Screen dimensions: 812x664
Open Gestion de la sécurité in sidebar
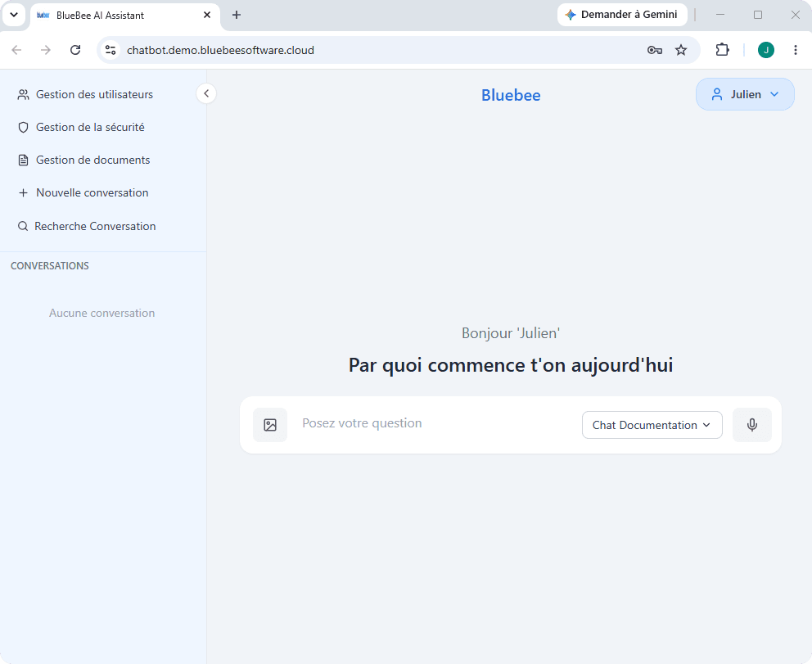pyautogui.click(x=81, y=128)
